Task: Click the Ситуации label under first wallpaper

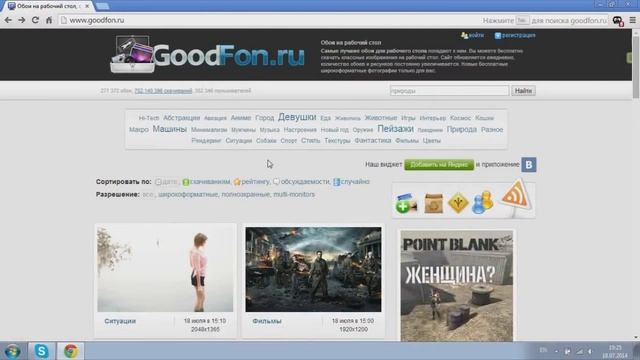Action: pos(120,321)
